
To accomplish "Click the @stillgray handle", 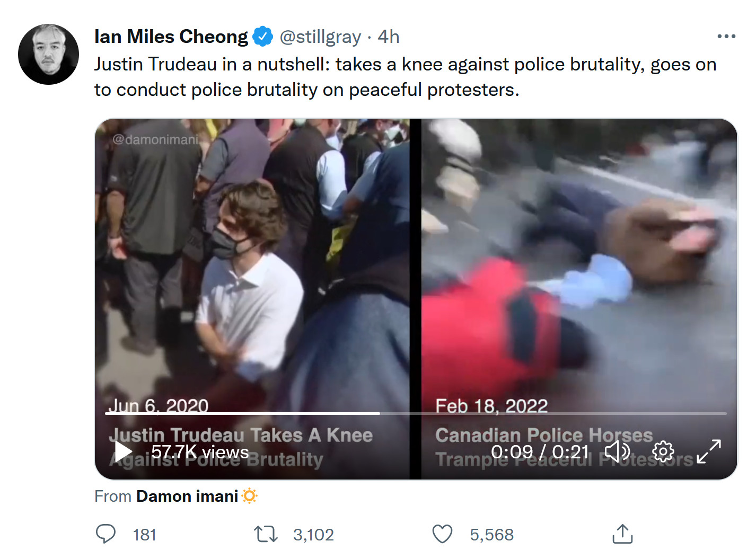I will (320, 37).
